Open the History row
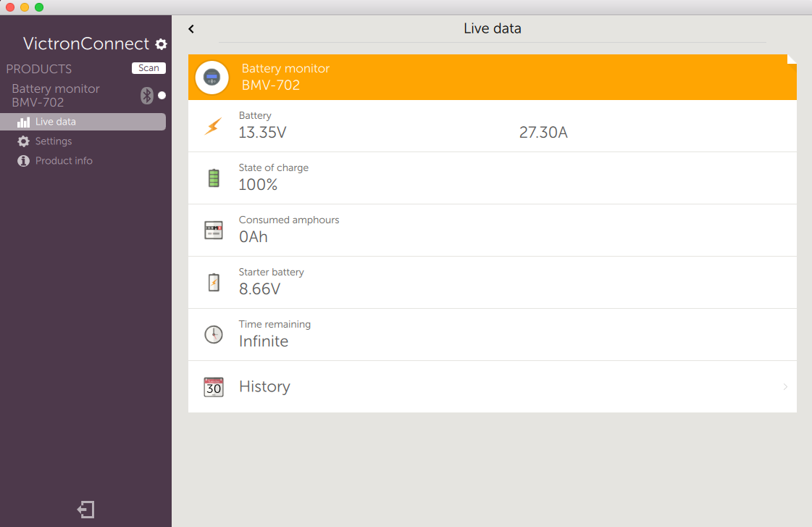Screen dimensions: 812x527 493,387
